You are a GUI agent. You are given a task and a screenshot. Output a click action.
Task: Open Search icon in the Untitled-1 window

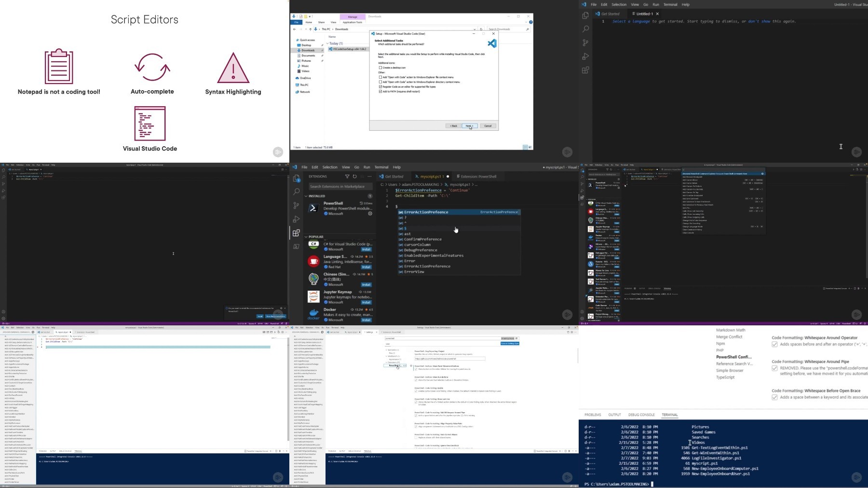585,29
